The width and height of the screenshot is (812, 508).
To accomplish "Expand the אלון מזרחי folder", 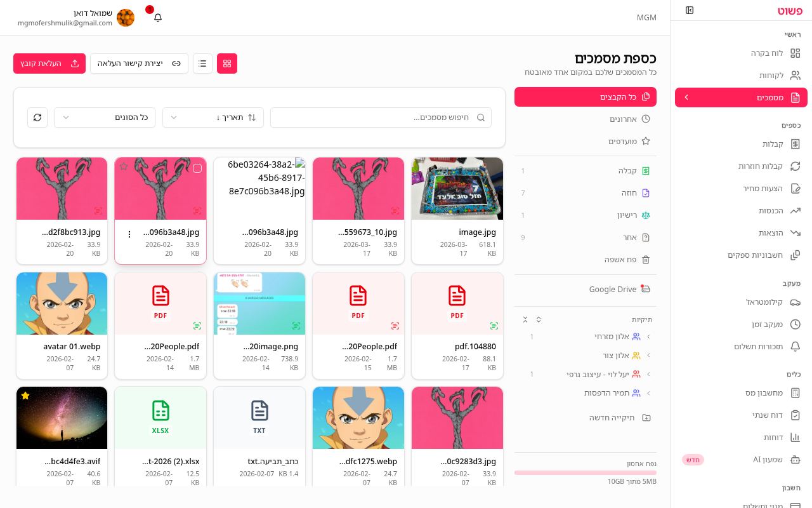I will click(x=648, y=337).
